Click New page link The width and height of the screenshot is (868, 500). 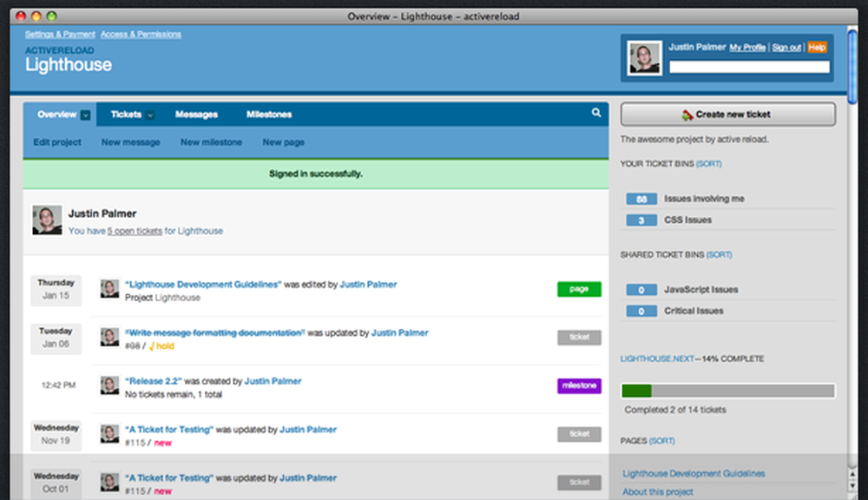point(284,142)
